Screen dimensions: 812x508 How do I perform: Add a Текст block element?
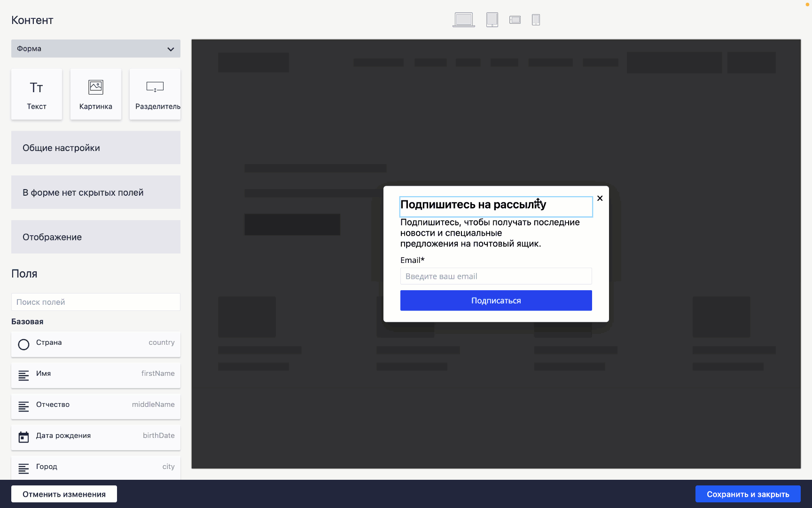pos(37,95)
